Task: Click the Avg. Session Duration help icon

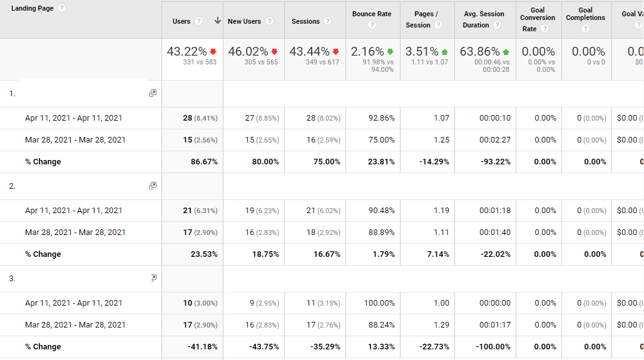Action: (497, 25)
